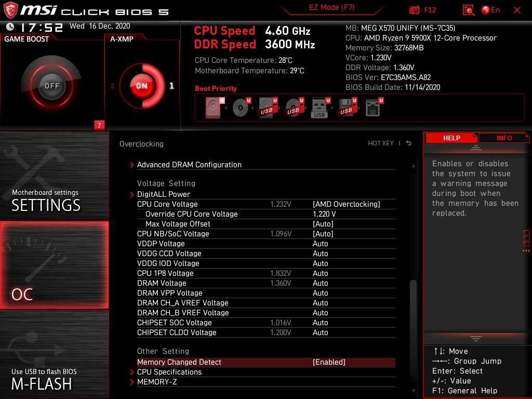Click the Boot Priority label
Image resolution: width=532 pixels, height=399 pixels.
[216, 88]
